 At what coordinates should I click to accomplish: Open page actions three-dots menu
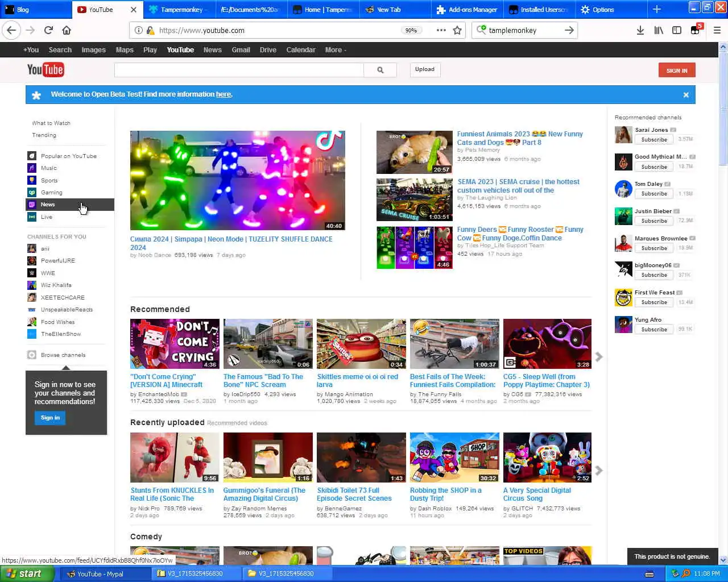[x=441, y=30]
